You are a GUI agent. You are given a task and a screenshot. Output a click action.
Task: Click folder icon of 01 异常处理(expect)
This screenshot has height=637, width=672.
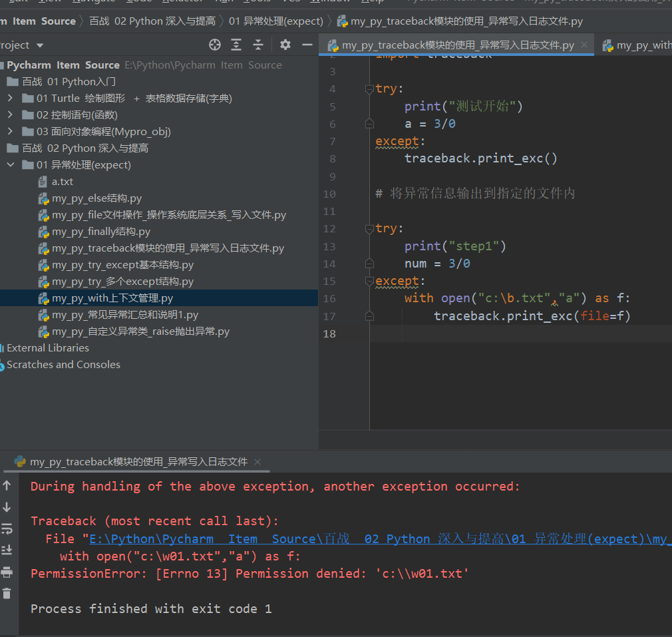pyautogui.click(x=28, y=165)
